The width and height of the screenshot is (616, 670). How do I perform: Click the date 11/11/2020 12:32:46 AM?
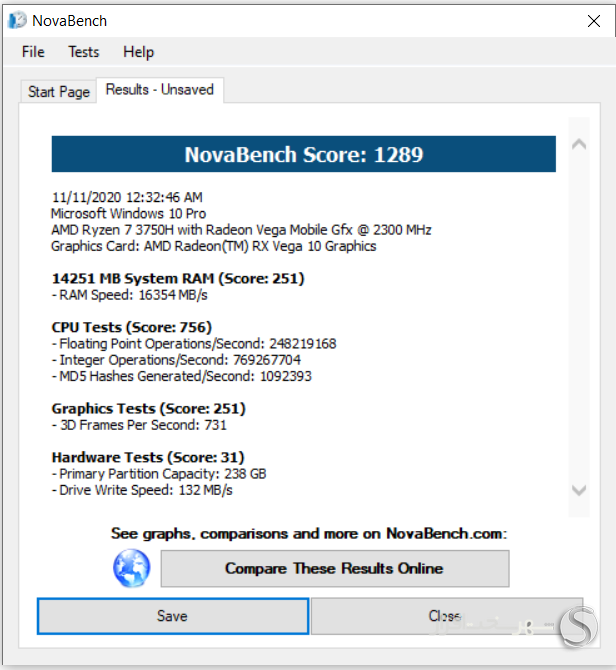(x=127, y=197)
